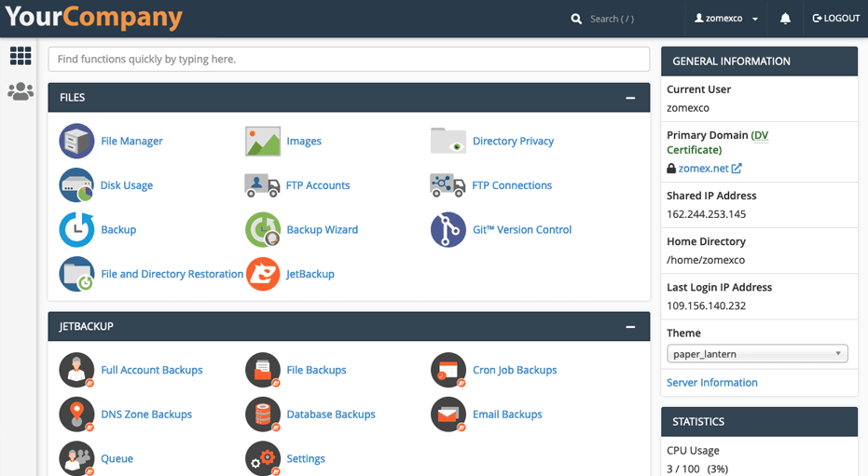This screenshot has width=868, height=476.
Task: Click the Directory Privacy link
Action: click(x=513, y=142)
